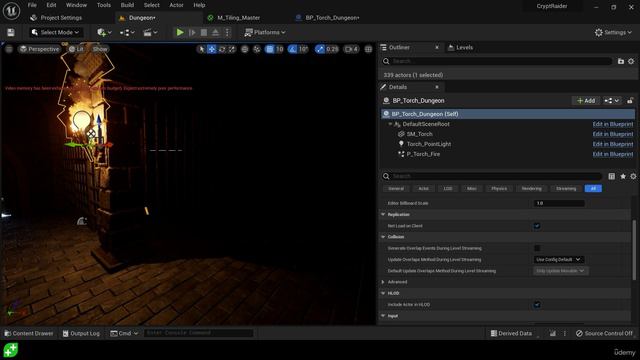Screen dimensions: 640x360
Task: Toggle Net Load on Client checkbox
Action: coord(537,226)
